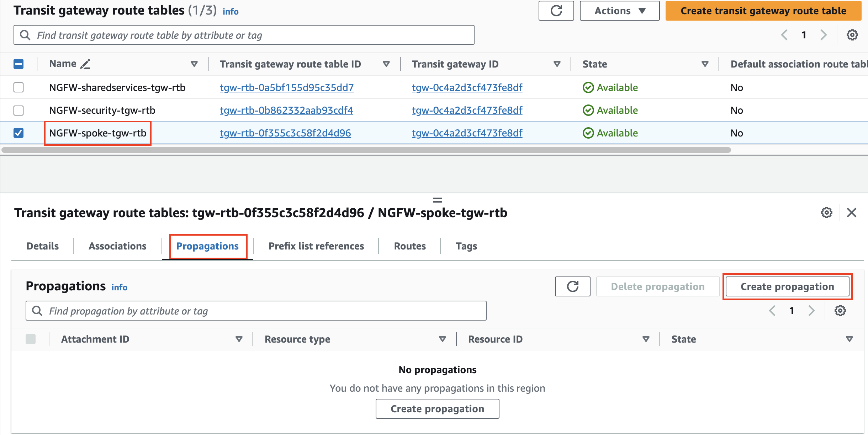
Task: Toggle select-all checkbox in Propagations table
Action: tap(31, 339)
